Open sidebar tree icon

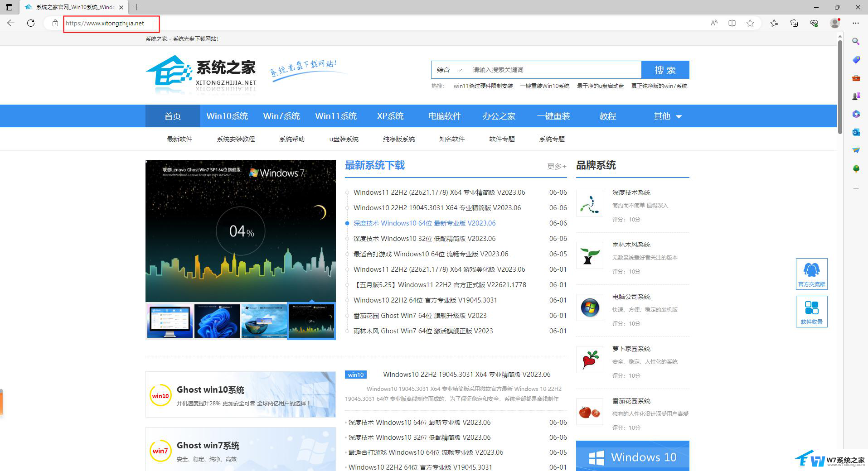point(856,168)
